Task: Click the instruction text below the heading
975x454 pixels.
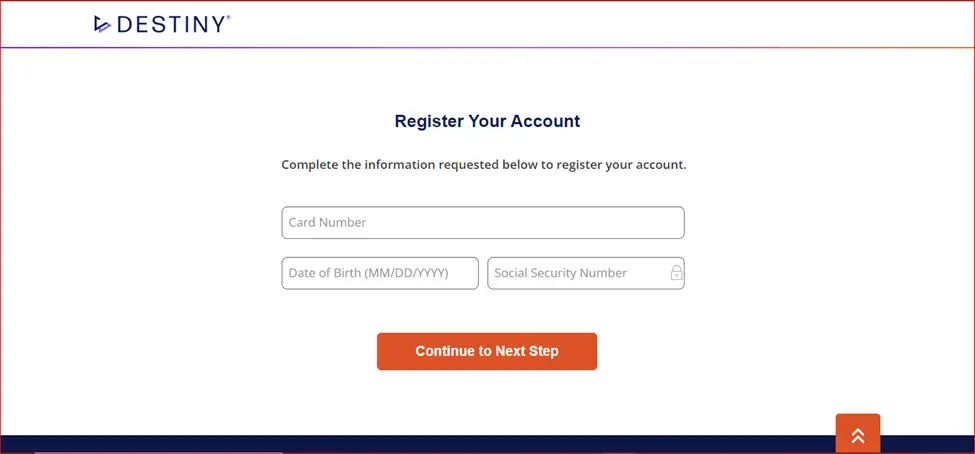Action: (x=484, y=165)
